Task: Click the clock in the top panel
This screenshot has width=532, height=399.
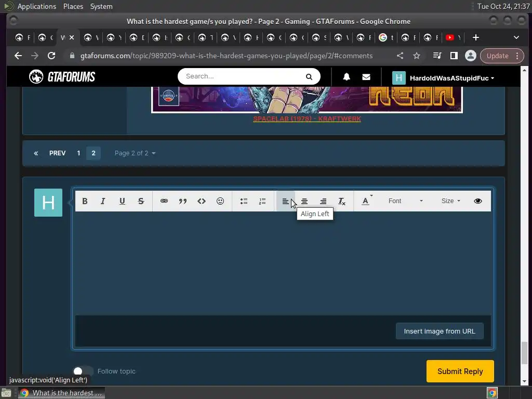Action: (503, 6)
